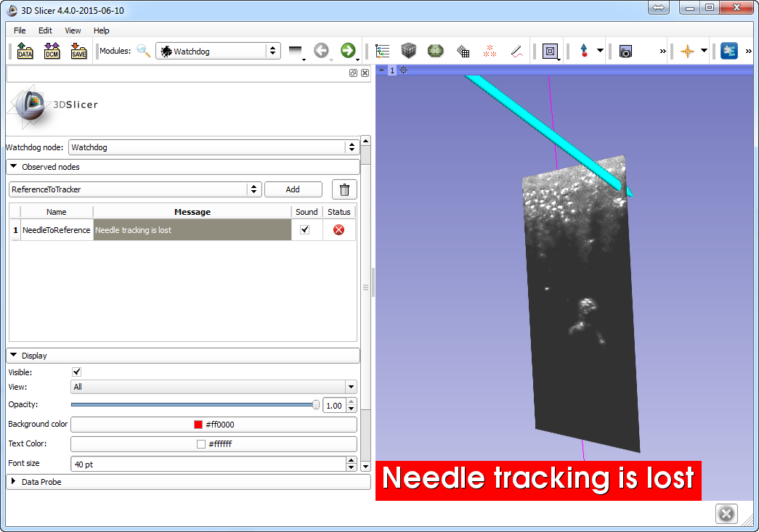
Task: Click the Font size field showing 40 pt
Action: (x=208, y=464)
